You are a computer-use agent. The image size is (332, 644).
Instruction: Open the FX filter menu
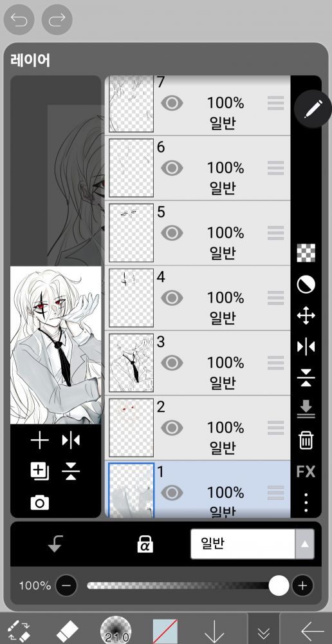point(306,472)
